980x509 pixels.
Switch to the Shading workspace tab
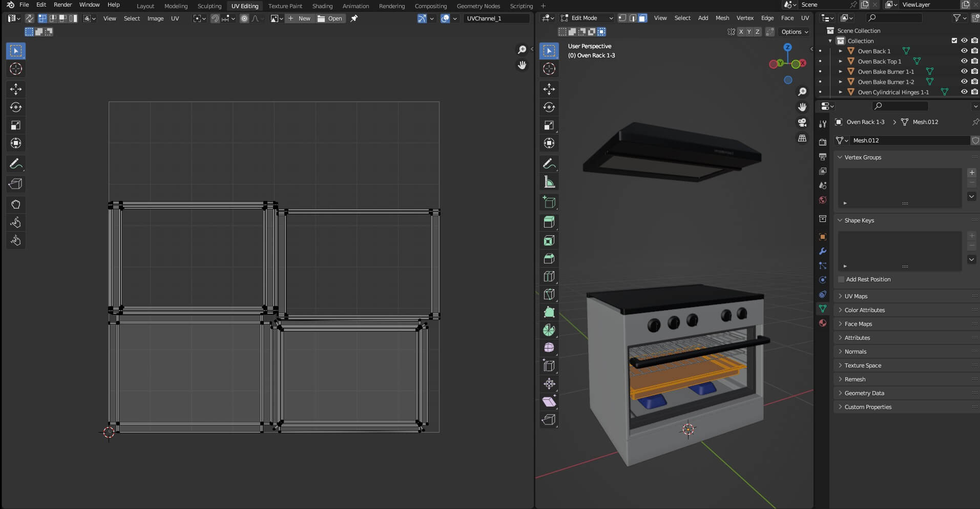click(x=322, y=6)
